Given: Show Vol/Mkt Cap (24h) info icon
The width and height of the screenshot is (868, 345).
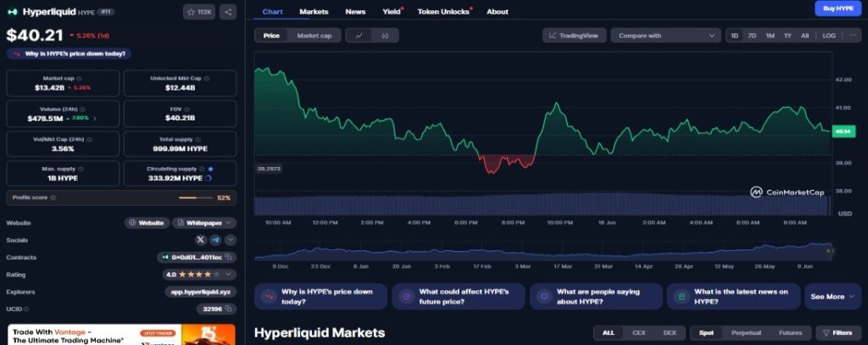Looking at the screenshot, I should 88,139.
